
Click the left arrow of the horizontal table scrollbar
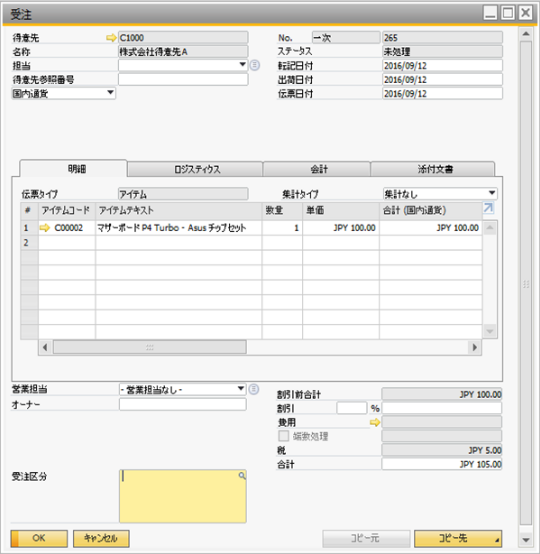(x=45, y=347)
